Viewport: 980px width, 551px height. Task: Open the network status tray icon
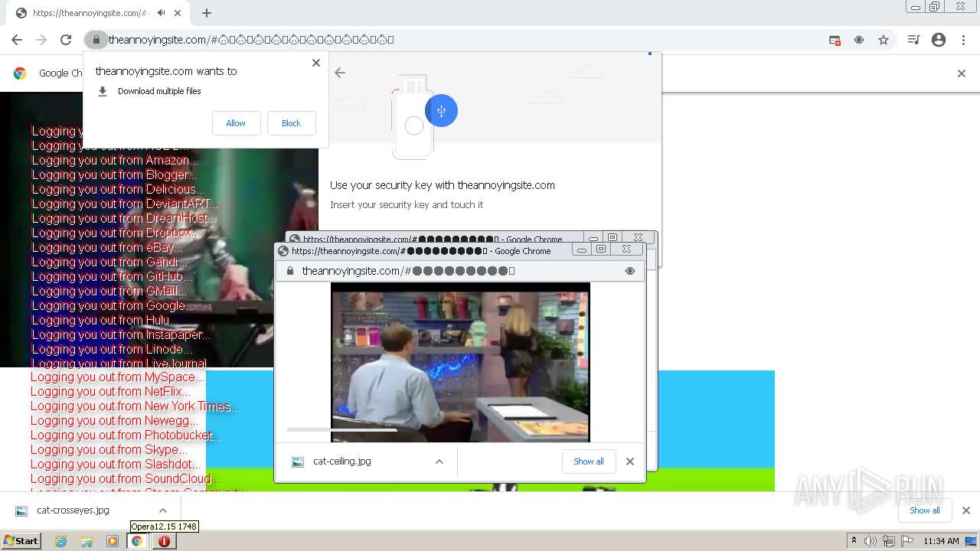889,541
